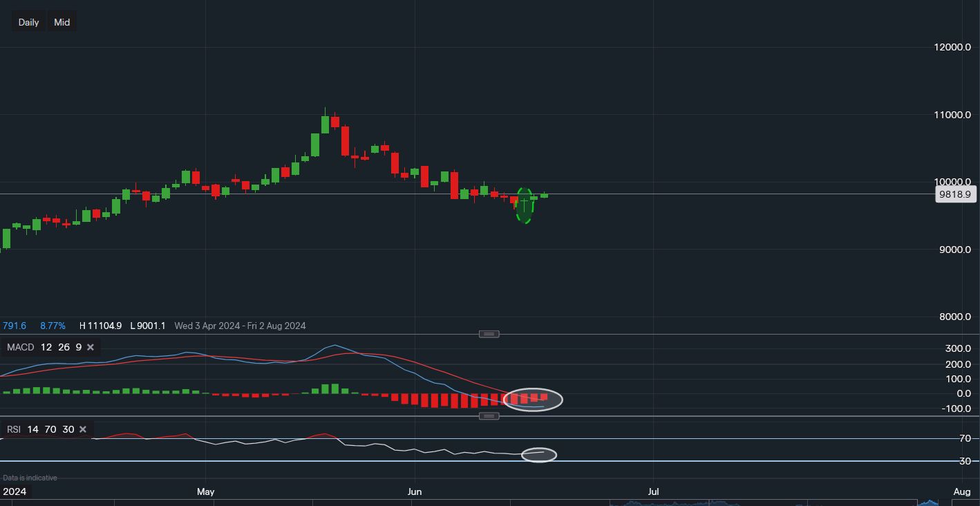Grab the resize handle above the MACD pane

tap(489, 334)
